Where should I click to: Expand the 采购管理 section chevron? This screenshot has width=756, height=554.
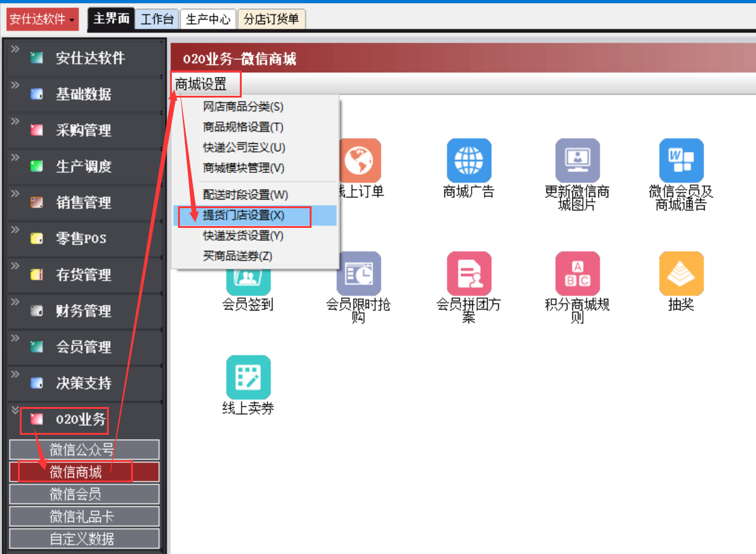15,121
